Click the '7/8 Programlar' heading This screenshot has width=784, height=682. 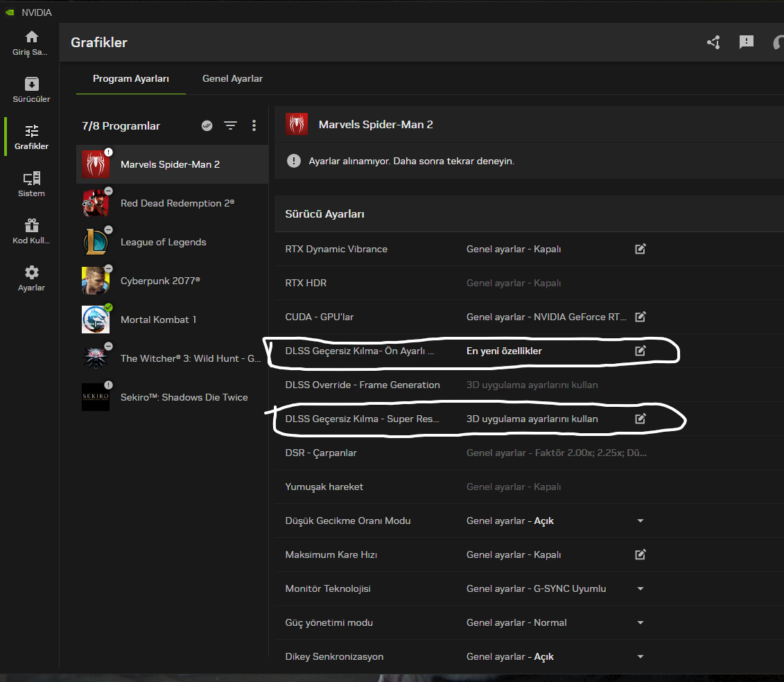pyautogui.click(x=121, y=126)
